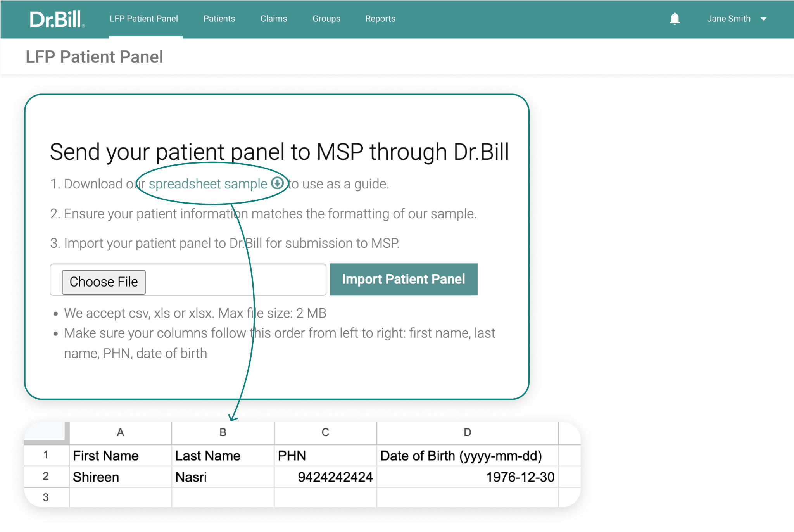Click the cell containing Nasri
The image size is (794, 532).
223,477
